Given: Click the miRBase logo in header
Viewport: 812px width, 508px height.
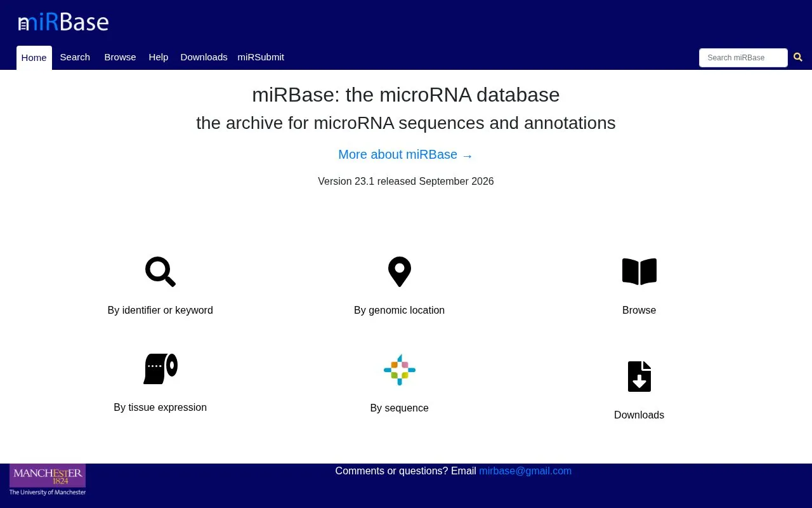Looking at the screenshot, I should [x=63, y=22].
